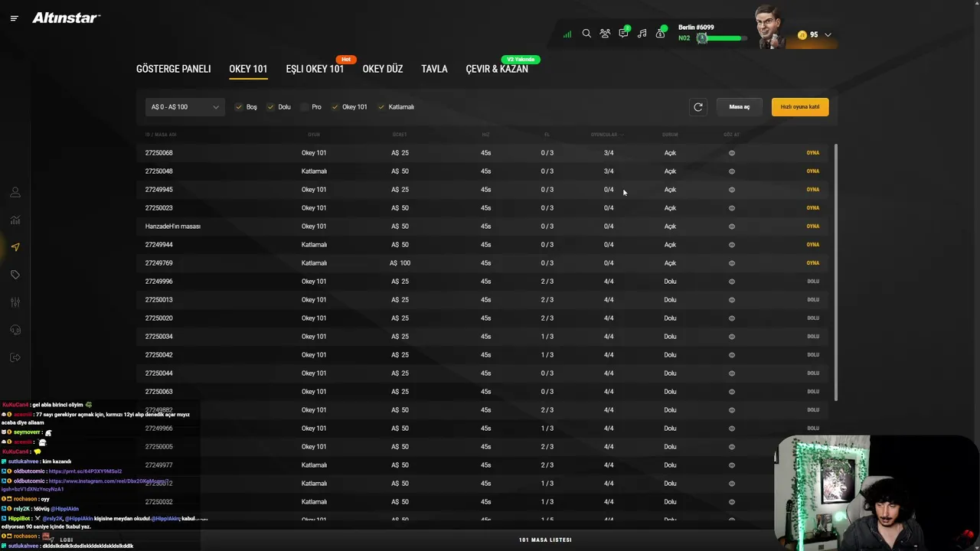Watch table 27250023 with eye icon
The height and width of the screenshot is (551, 980).
point(732,208)
